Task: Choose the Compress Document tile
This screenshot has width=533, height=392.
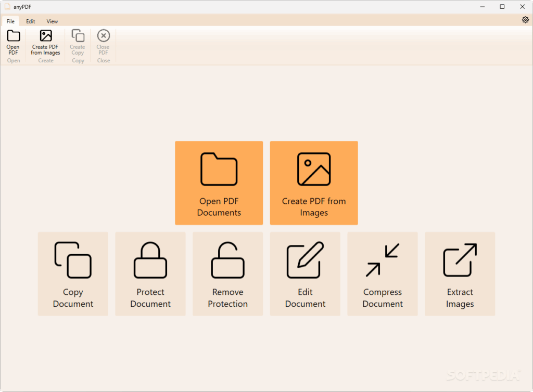Action: coord(383,274)
